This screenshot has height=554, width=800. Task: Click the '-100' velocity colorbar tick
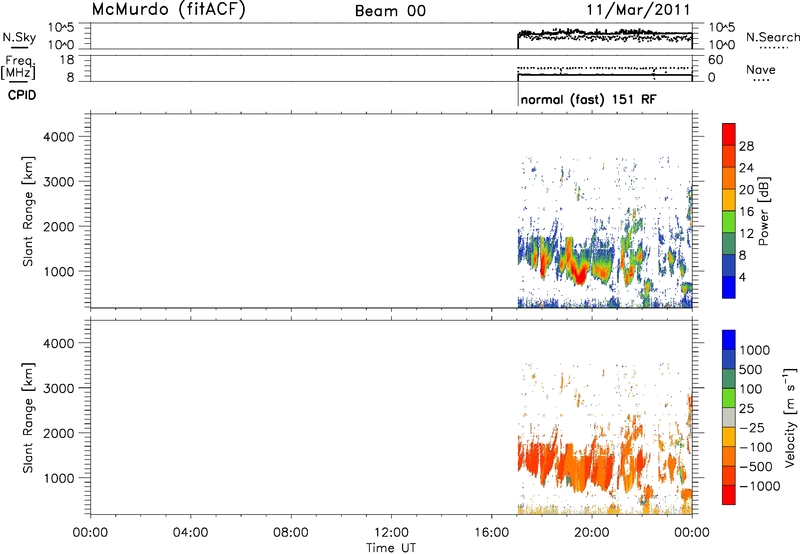click(755, 447)
